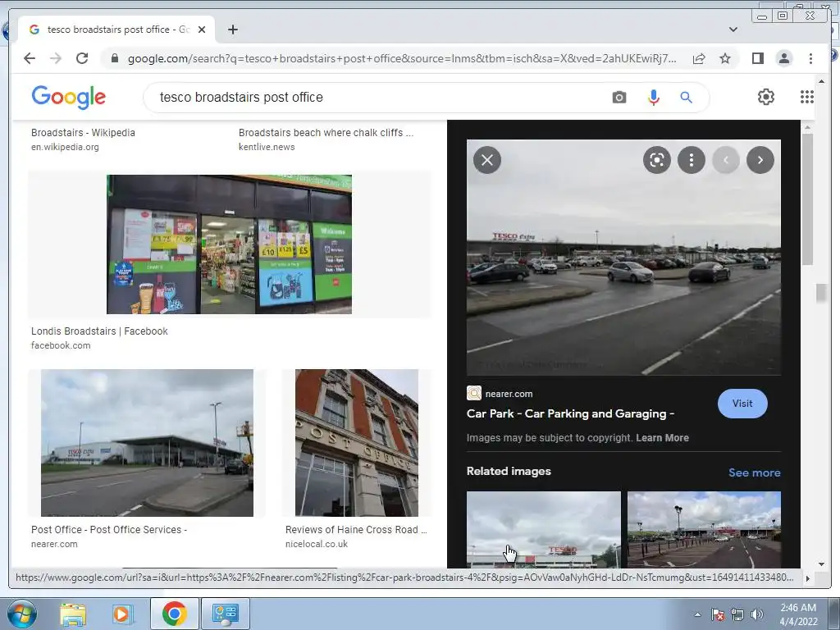Viewport: 840px width, 630px height.
Task: Click the address bar URL
Action: (x=402, y=58)
